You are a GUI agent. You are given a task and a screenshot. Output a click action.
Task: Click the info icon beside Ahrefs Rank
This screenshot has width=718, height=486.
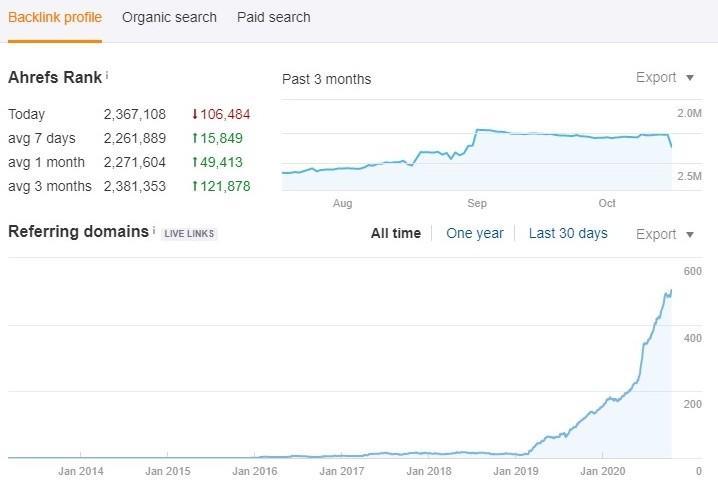pos(107,75)
